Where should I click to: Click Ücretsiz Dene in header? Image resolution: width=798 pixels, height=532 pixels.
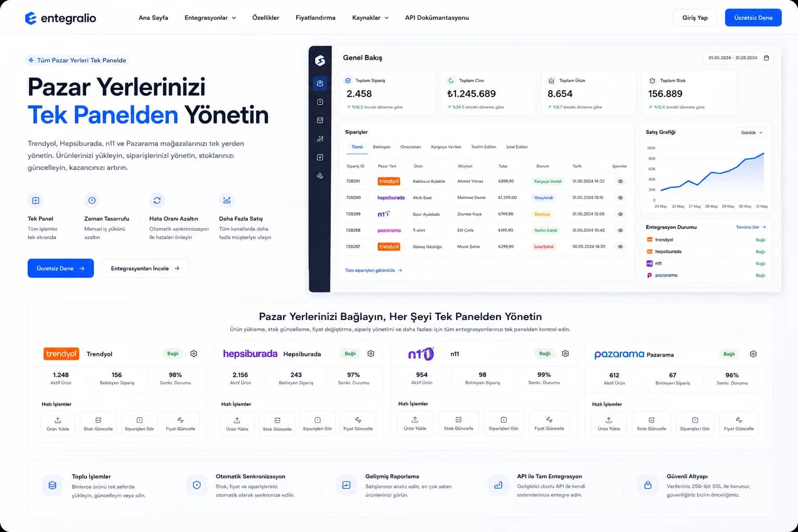coord(753,18)
